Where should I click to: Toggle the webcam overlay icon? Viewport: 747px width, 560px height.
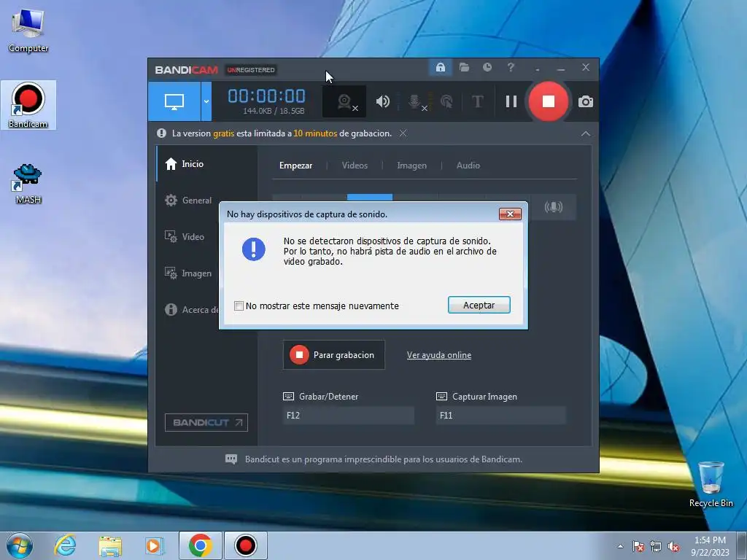[344, 101]
